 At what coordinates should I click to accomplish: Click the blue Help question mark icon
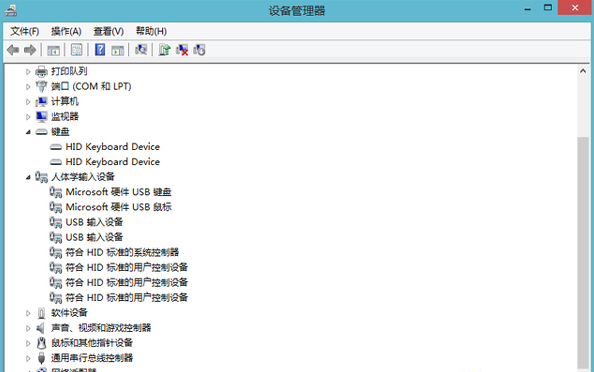(100, 50)
